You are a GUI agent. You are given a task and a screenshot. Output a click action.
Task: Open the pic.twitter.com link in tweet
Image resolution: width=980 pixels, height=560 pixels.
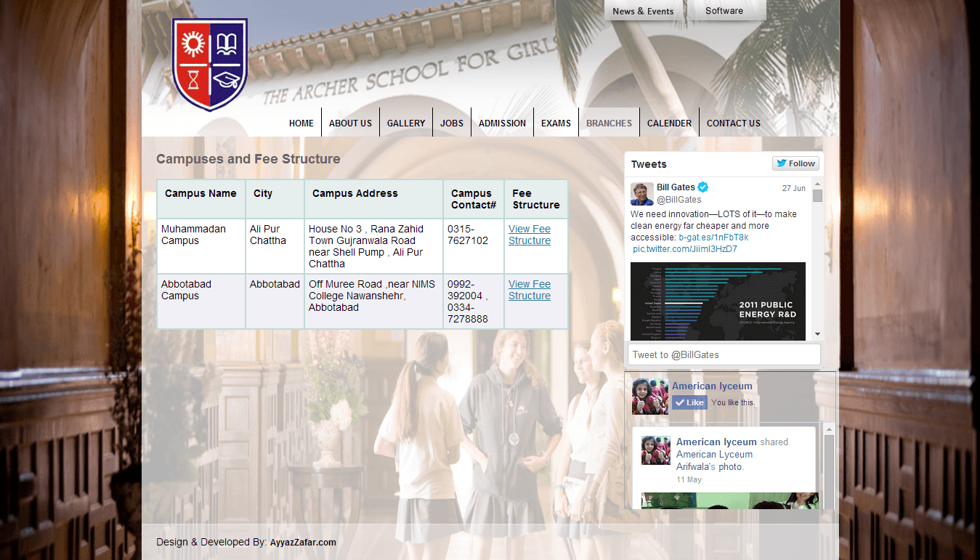pyautogui.click(x=685, y=249)
